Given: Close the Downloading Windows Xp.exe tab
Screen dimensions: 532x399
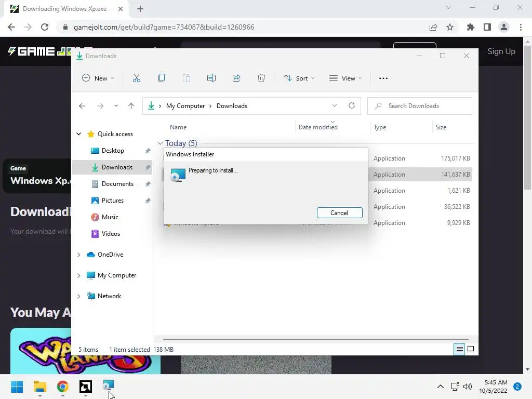Looking at the screenshot, I should coord(121,9).
